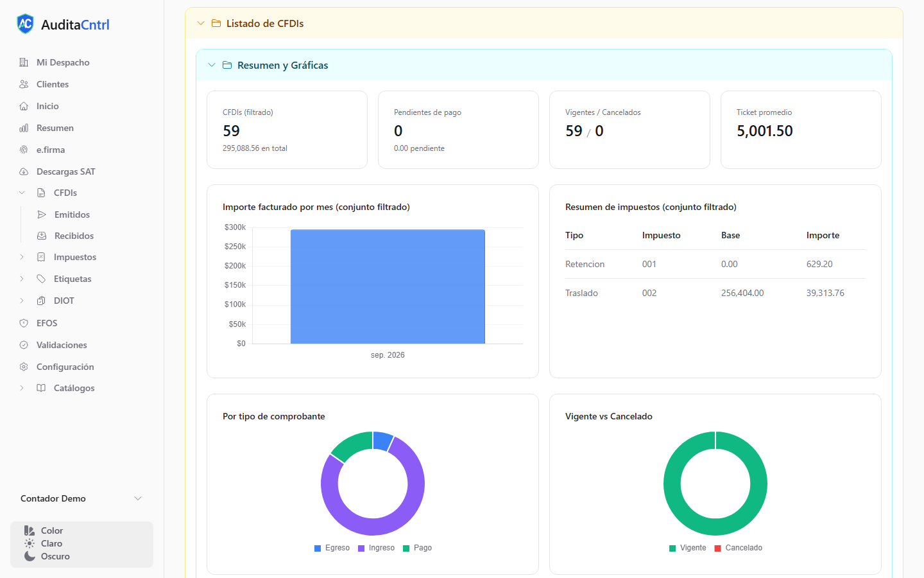
Task: Click the CFDIs document icon
Action: click(41, 193)
